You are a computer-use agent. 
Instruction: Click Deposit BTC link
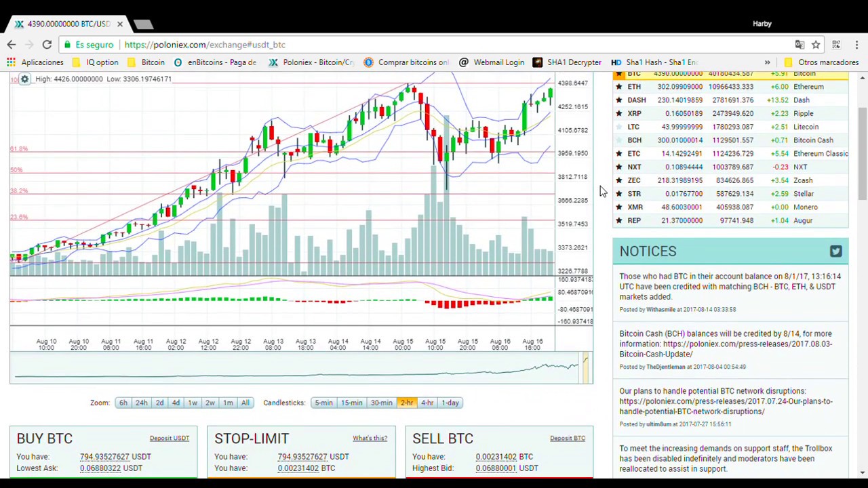(x=568, y=439)
